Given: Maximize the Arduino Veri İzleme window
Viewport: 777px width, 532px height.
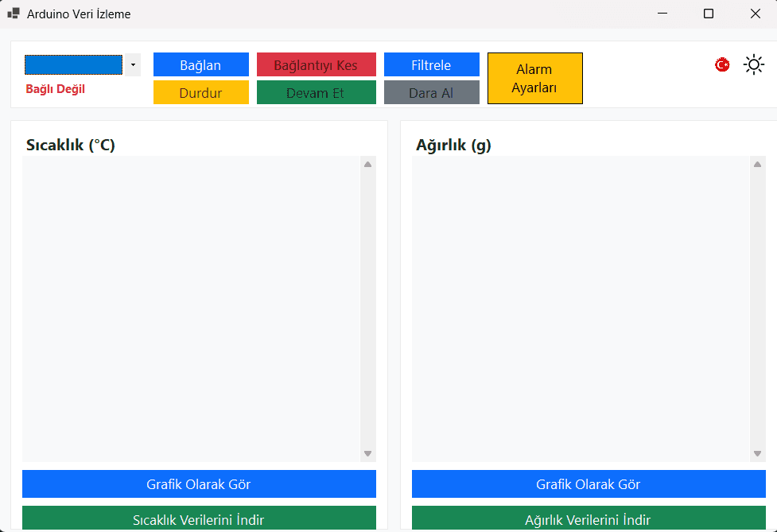Looking at the screenshot, I should click(709, 14).
